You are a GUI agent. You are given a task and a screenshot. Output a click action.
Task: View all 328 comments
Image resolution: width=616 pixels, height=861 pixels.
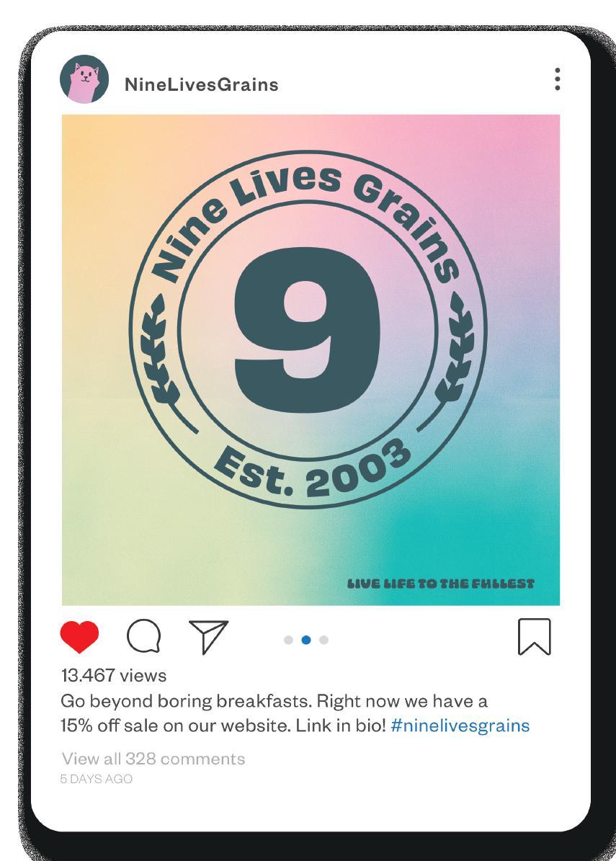click(x=153, y=759)
